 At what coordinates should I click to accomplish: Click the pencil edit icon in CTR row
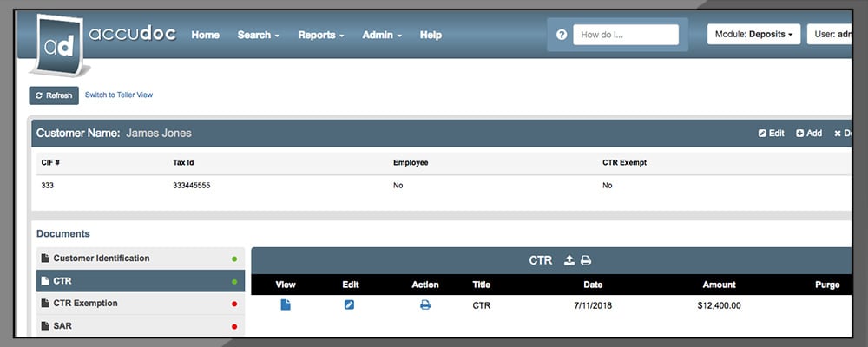coord(350,305)
